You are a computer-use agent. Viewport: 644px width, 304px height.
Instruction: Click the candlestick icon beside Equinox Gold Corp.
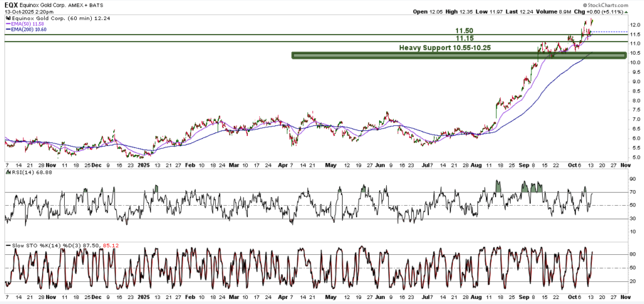click(x=6, y=18)
